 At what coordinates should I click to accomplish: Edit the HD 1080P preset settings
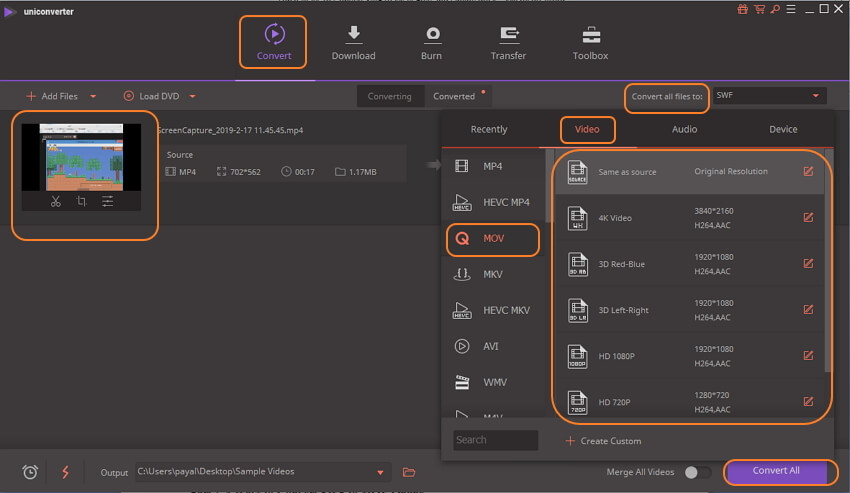(x=808, y=356)
